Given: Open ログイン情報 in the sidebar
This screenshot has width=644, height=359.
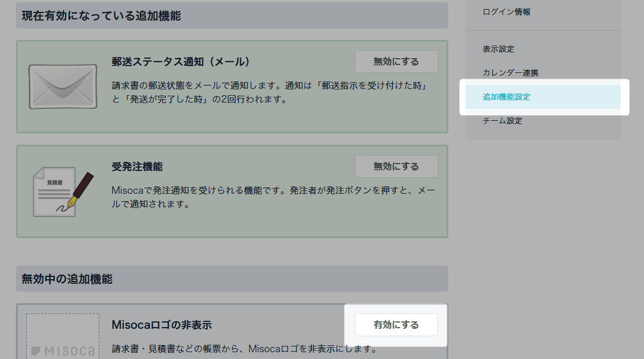Looking at the screenshot, I should [507, 12].
